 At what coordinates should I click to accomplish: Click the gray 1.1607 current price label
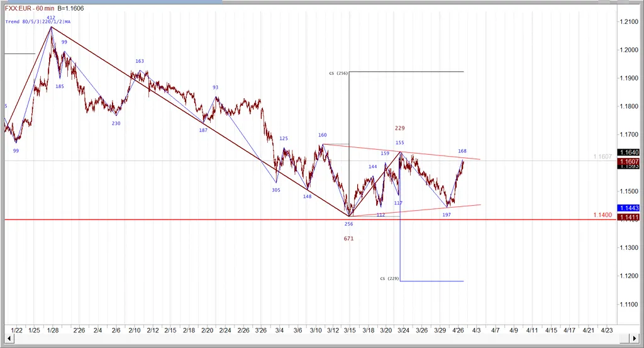click(x=601, y=157)
